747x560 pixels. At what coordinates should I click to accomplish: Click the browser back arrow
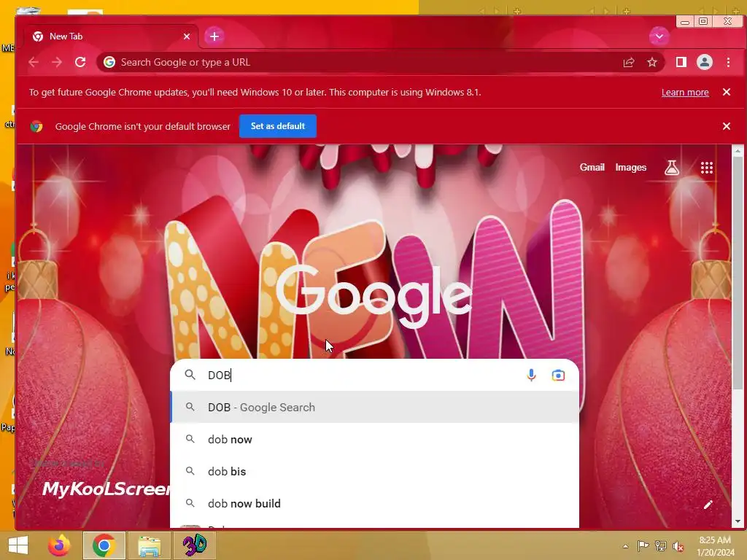(34, 63)
